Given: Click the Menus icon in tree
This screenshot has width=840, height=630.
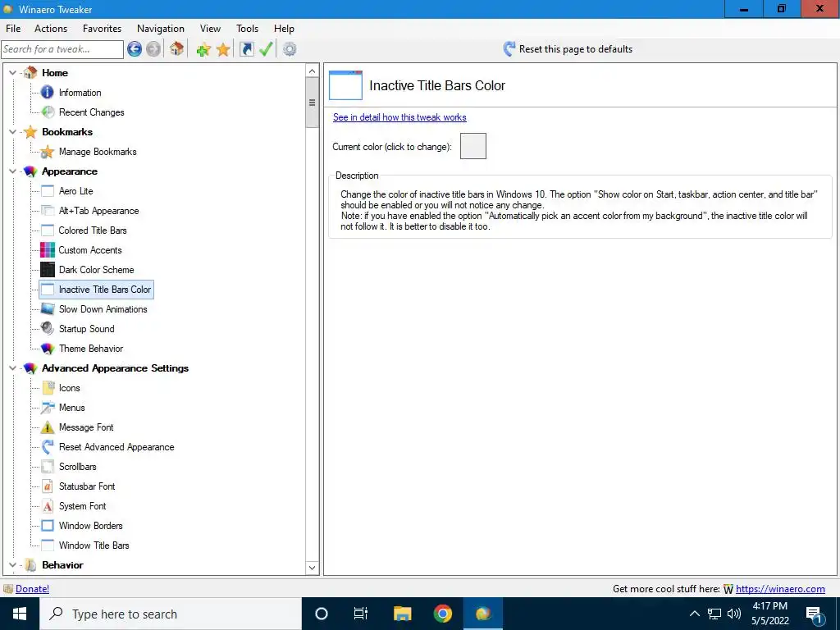Looking at the screenshot, I should (47, 407).
